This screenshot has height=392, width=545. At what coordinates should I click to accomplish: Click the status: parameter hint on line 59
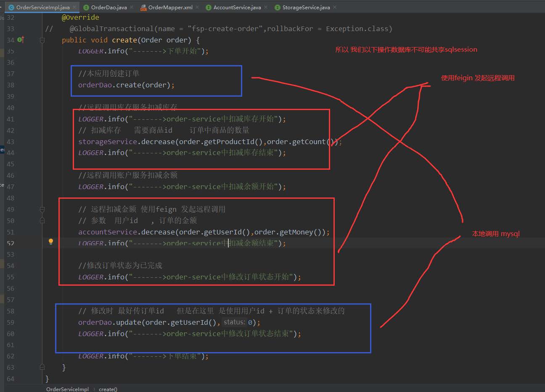234,322
